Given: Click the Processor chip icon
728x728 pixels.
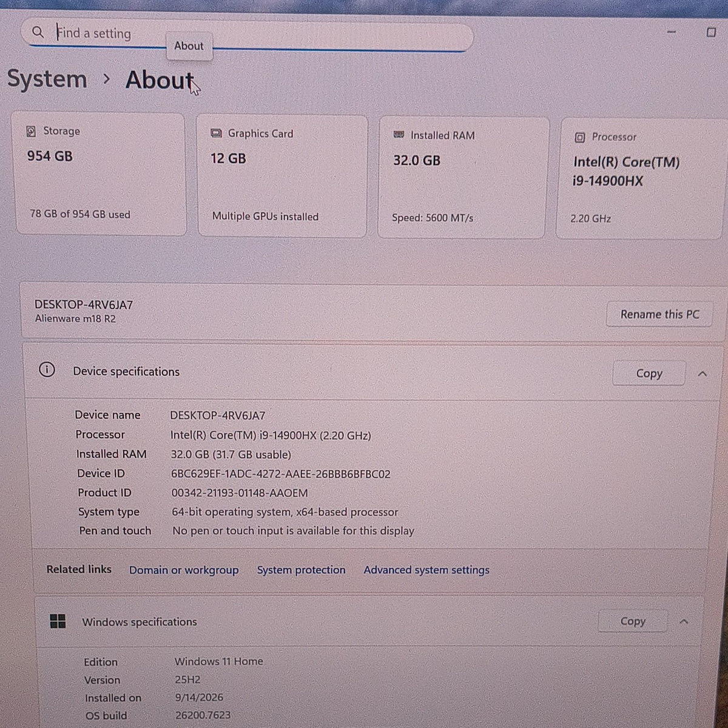Looking at the screenshot, I should point(579,137).
